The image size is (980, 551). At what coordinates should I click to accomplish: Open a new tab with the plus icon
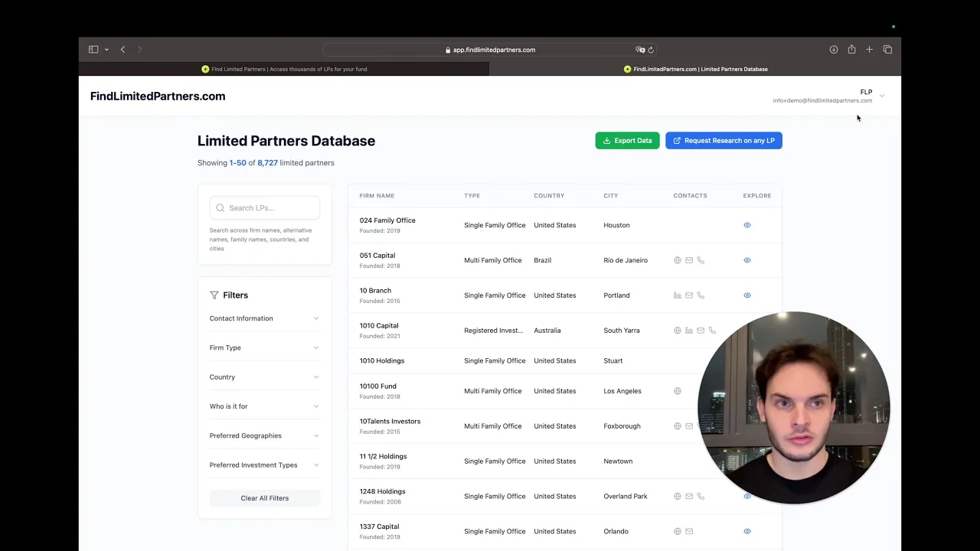[x=869, y=50]
